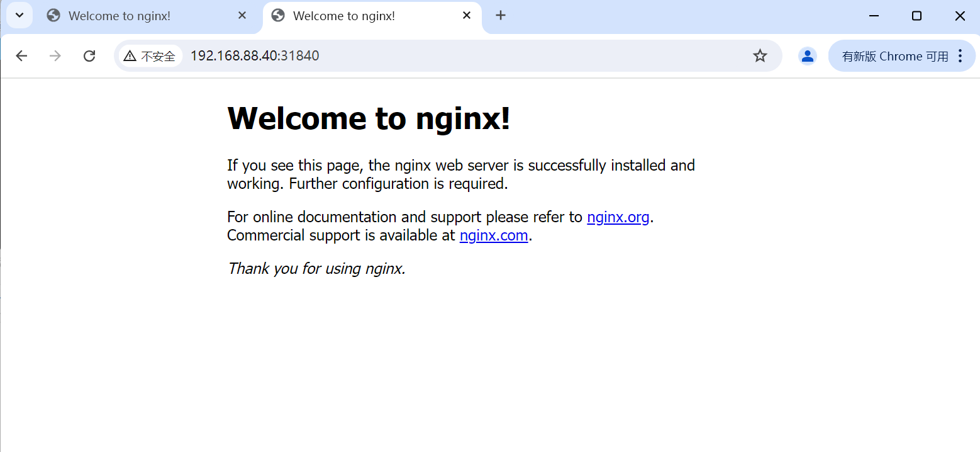Open the three-dot Chrome menu
Screen dimensions: 980x452
[x=960, y=56]
